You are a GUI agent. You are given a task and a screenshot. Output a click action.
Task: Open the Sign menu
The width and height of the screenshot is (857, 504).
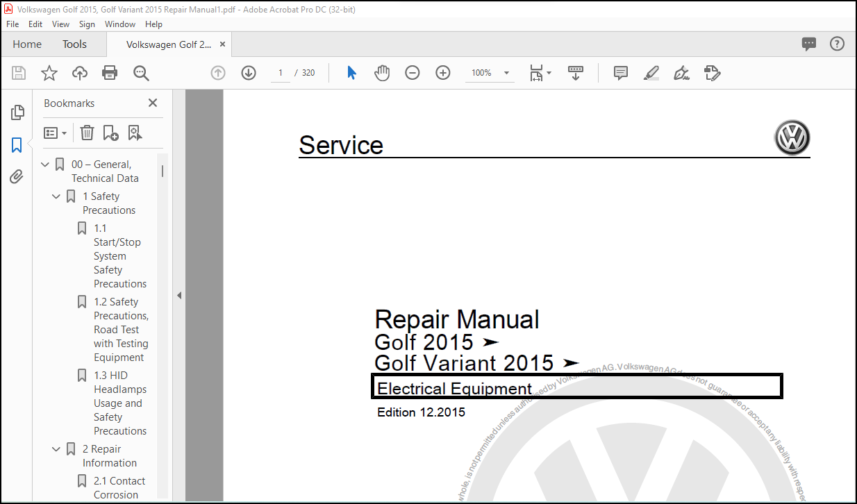[x=87, y=24]
